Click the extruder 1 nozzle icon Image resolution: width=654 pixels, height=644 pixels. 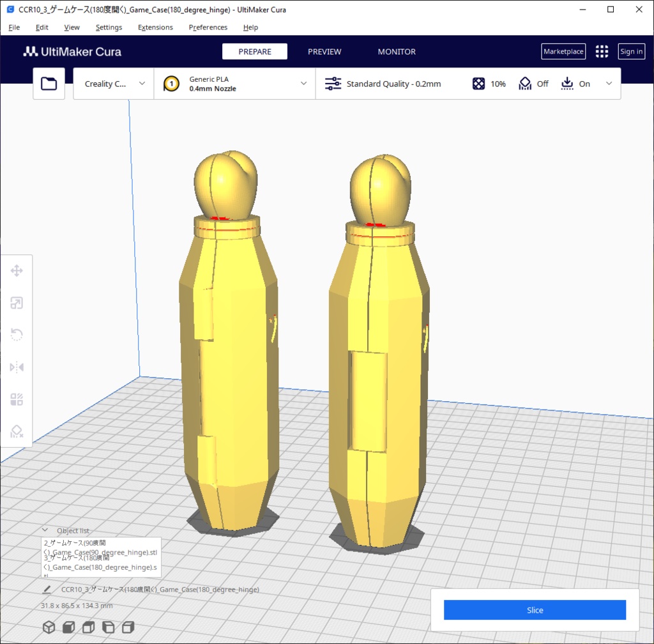click(171, 83)
